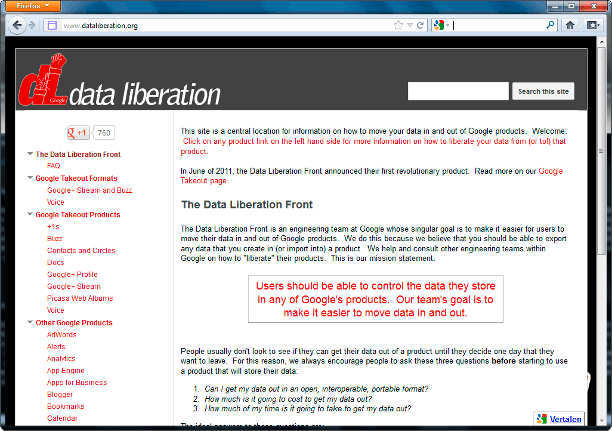Click the scrollbar up arrow
Image resolution: width=612 pixels, height=431 pixels.
pos(601,41)
